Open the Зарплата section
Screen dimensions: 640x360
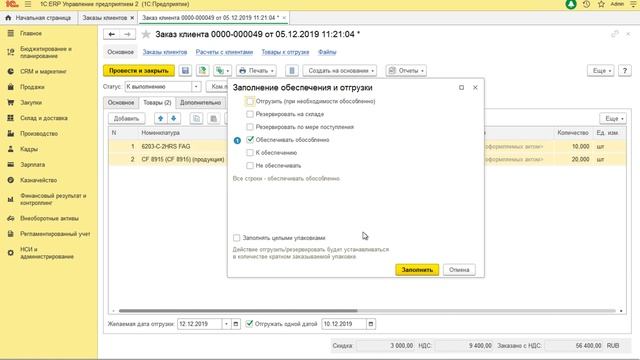click(x=32, y=164)
